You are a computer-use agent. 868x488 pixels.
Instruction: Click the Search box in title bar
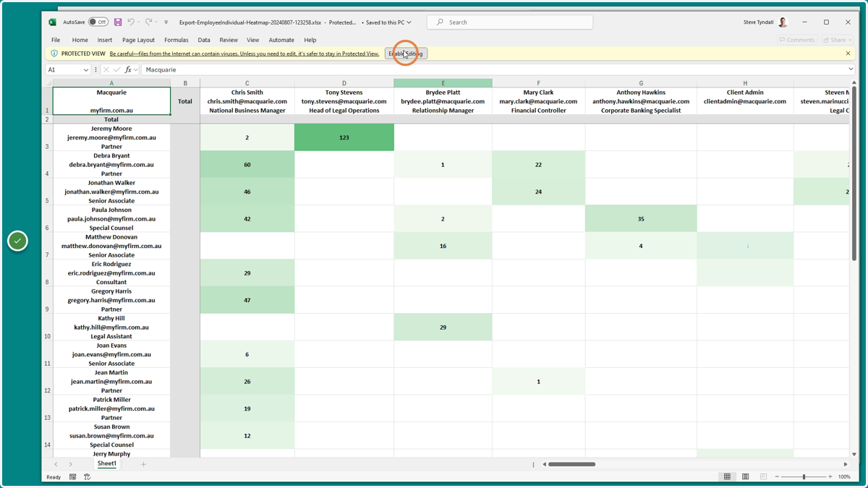coord(510,22)
